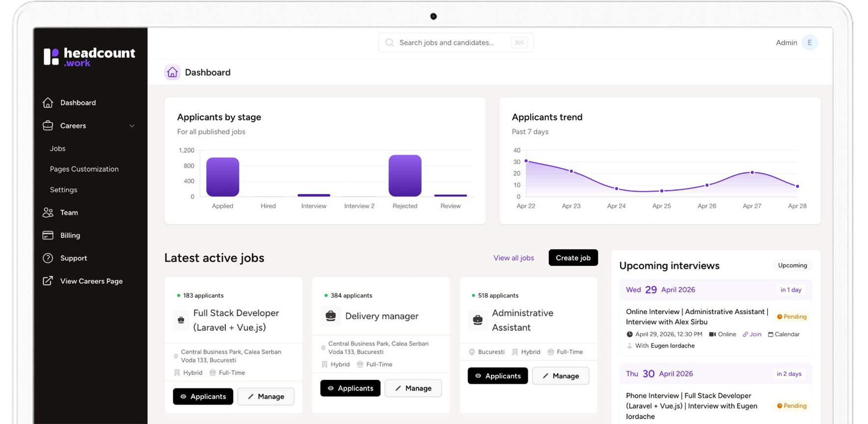Click the Administrative Assistant job briefcase icon
This screenshot has height=424, width=868.
(477, 320)
